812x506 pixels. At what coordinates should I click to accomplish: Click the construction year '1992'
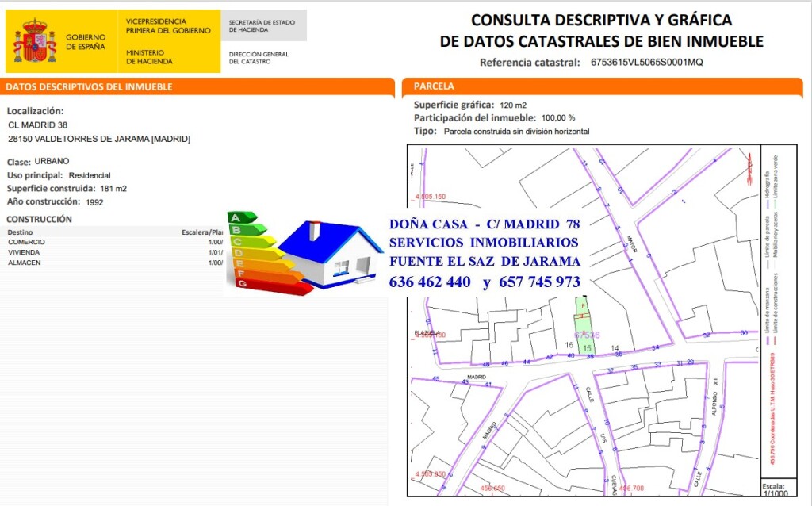pos(95,202)
